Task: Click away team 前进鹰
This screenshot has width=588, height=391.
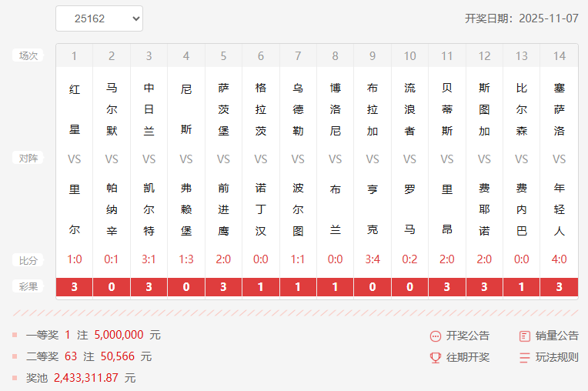Action: [223, 209]
